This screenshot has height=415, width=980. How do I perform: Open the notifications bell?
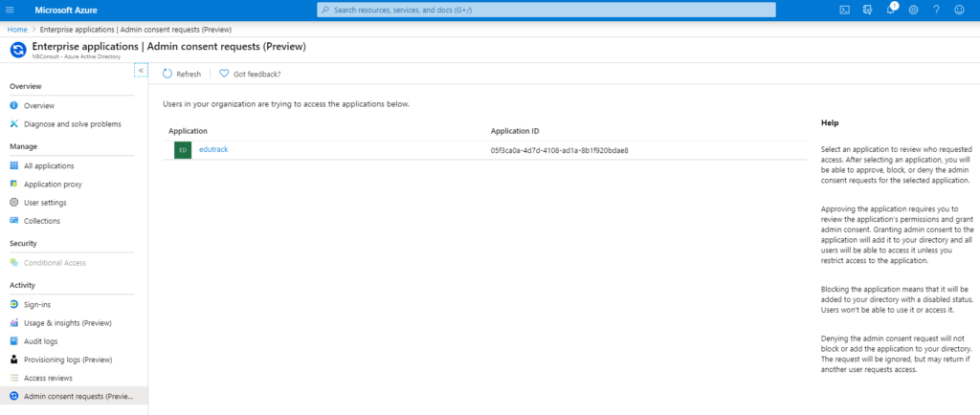pyautogui.click(x=891, y=10)
